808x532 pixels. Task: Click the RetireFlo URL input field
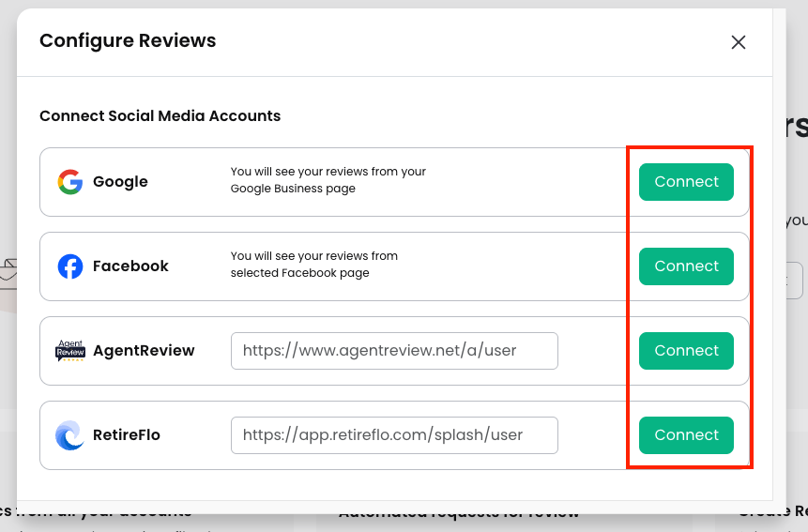tap(394, 435)
